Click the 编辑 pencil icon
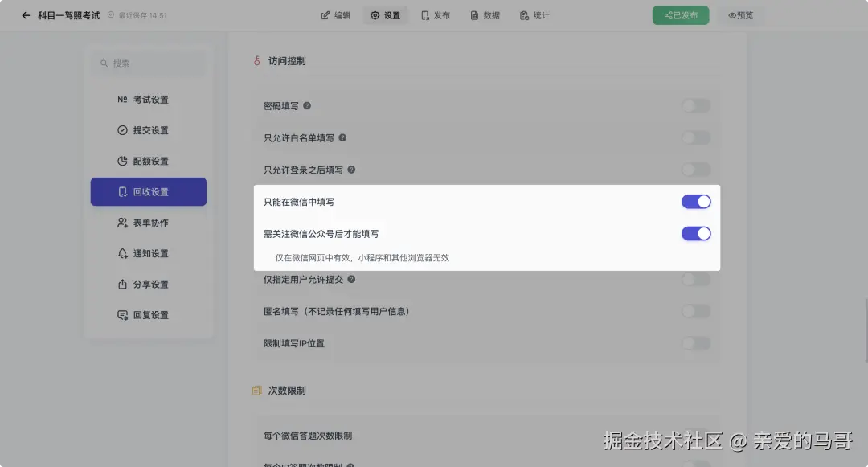Screen dimensions: 868x467 pos(325,15)
